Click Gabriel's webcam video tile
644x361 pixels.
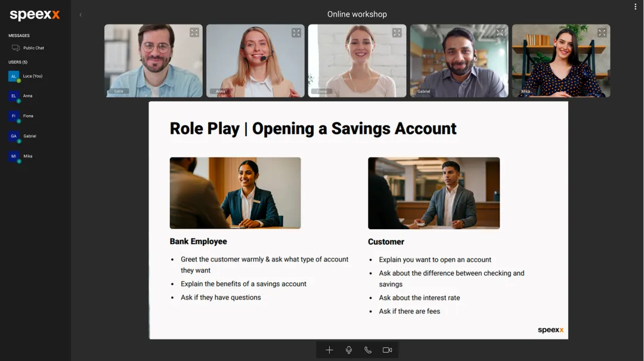point(459,61)
